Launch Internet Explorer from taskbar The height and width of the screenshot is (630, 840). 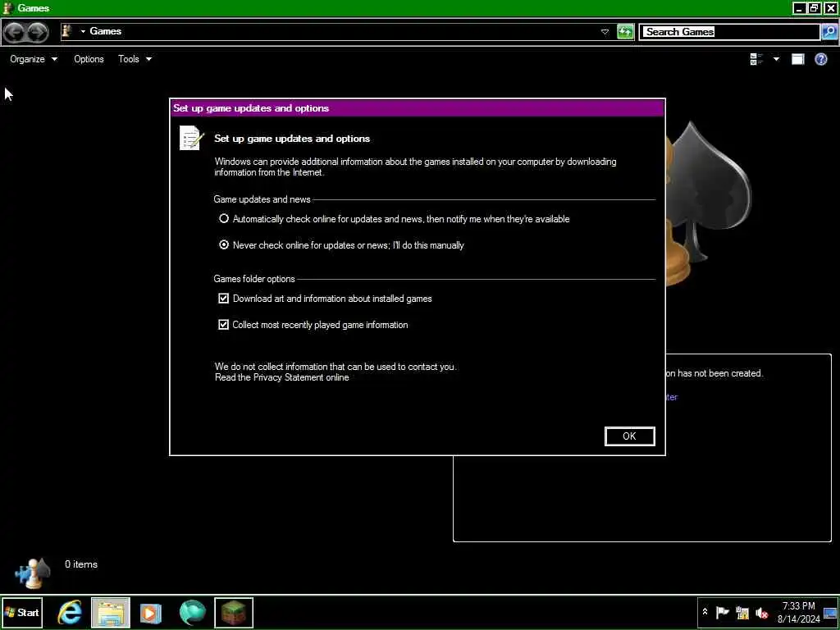point(71,612)
